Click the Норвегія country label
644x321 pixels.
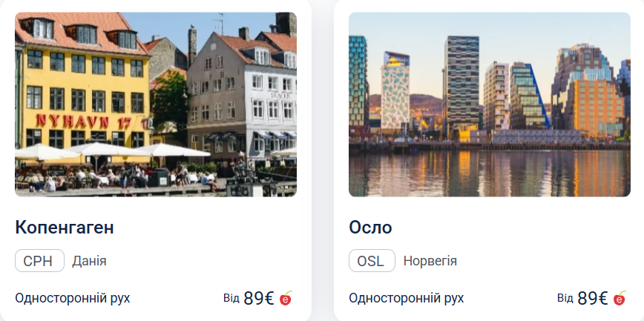[430, 261]
